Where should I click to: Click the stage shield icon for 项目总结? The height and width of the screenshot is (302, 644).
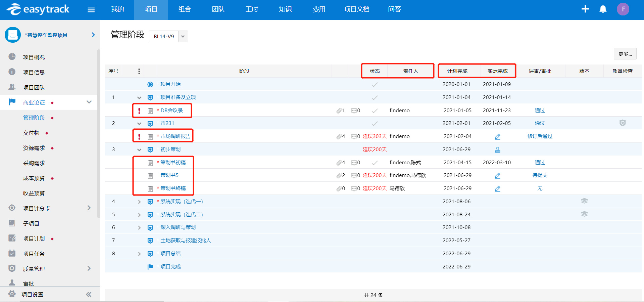pyautogui.click(x=150, y=254)
